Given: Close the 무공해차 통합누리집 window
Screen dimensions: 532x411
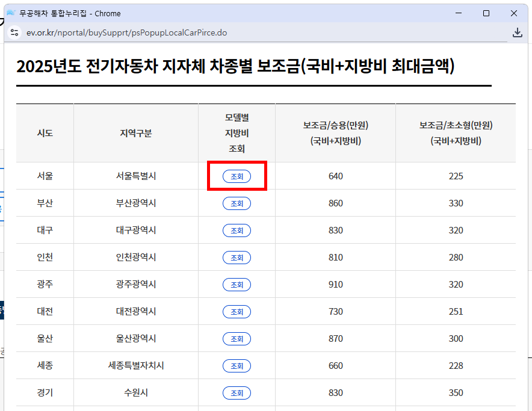Looking at the screenshot, I should (515, 13).
